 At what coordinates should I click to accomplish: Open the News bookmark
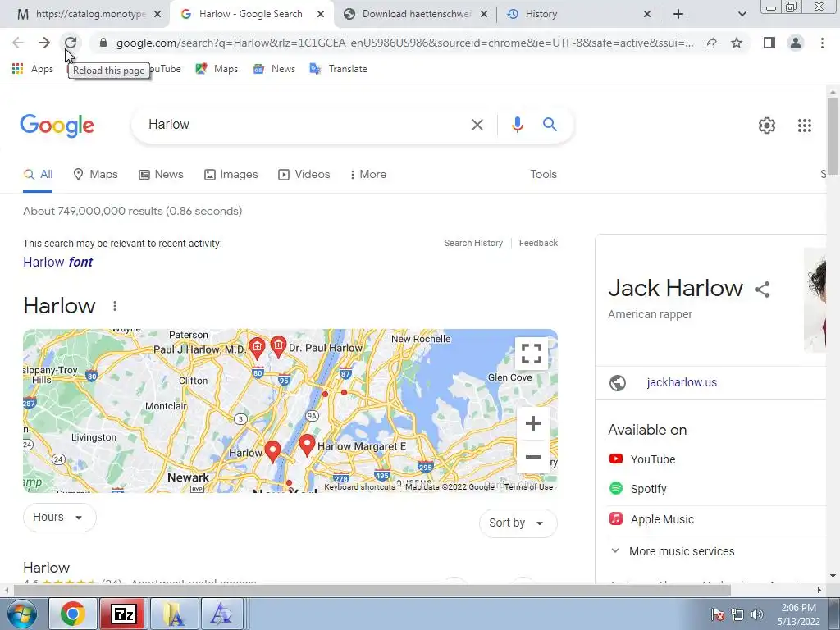274,69
